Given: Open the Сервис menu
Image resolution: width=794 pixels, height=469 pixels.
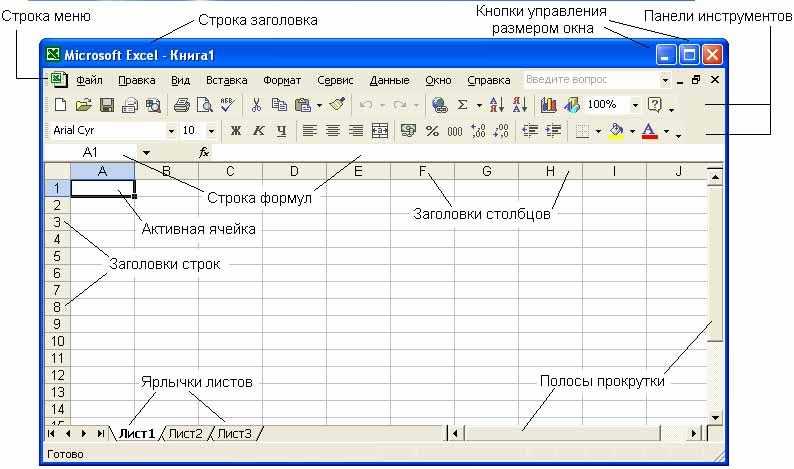Looking at the screenshot, I should coord(335,80).
